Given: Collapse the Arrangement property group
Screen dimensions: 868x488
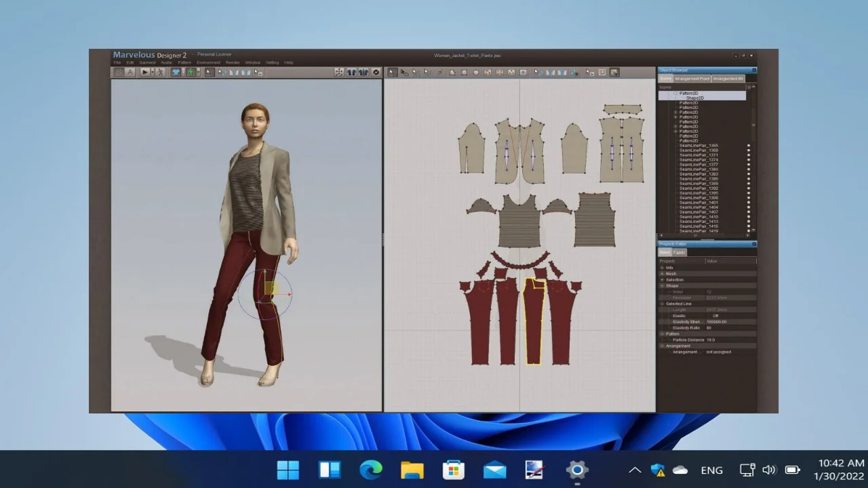Looking at the screenshot, I should click(x=662, y=346).
